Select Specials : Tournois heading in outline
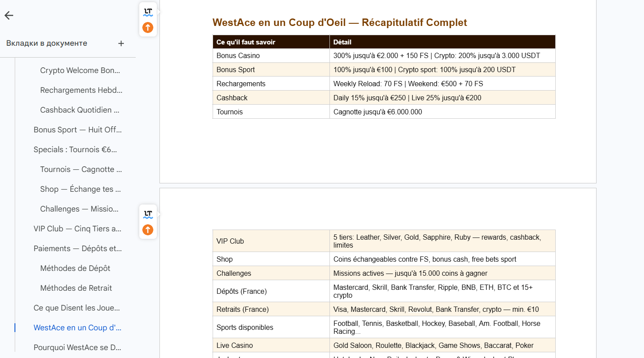644x358 pixels. click(x=75, y=150)
